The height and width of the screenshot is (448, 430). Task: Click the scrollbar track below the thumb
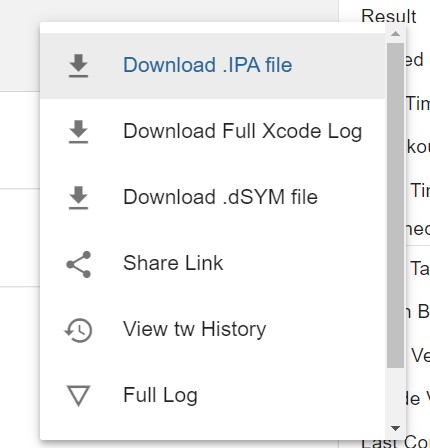[x=395, y=396]
